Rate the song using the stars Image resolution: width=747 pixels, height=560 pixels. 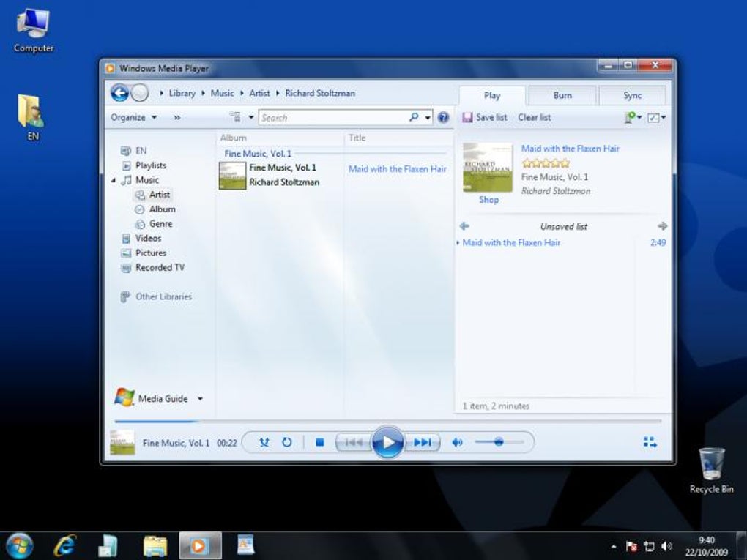pyautogui.click(x=545, y=163)
